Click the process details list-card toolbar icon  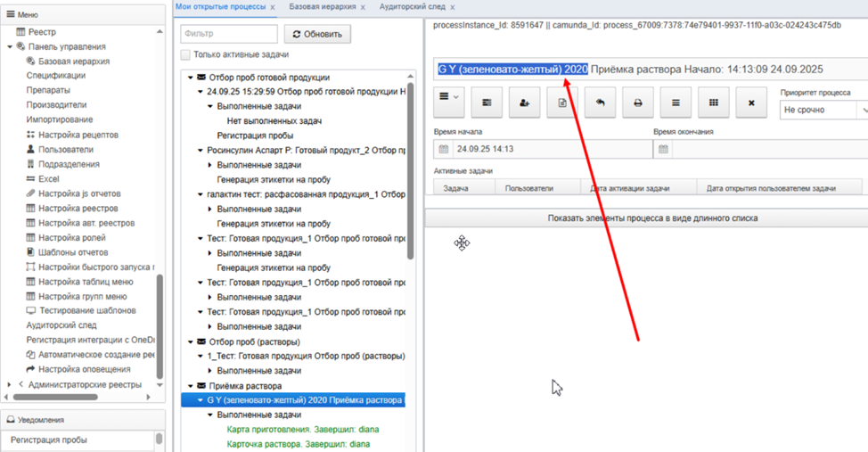click(x=487, y=103)
